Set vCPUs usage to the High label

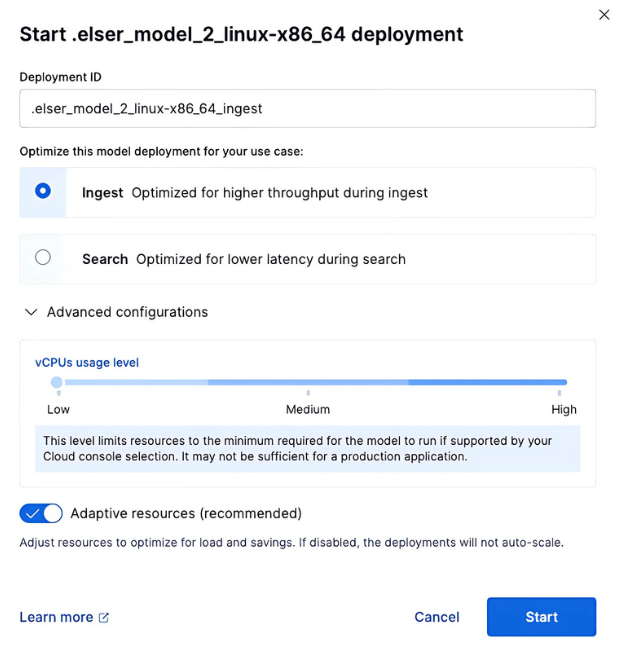563,409
